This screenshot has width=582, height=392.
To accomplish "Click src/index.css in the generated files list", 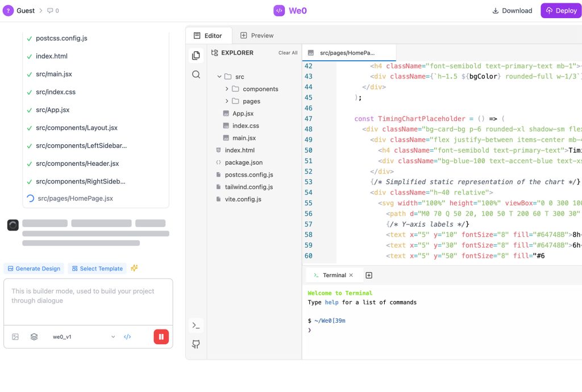I will point(56,92).
